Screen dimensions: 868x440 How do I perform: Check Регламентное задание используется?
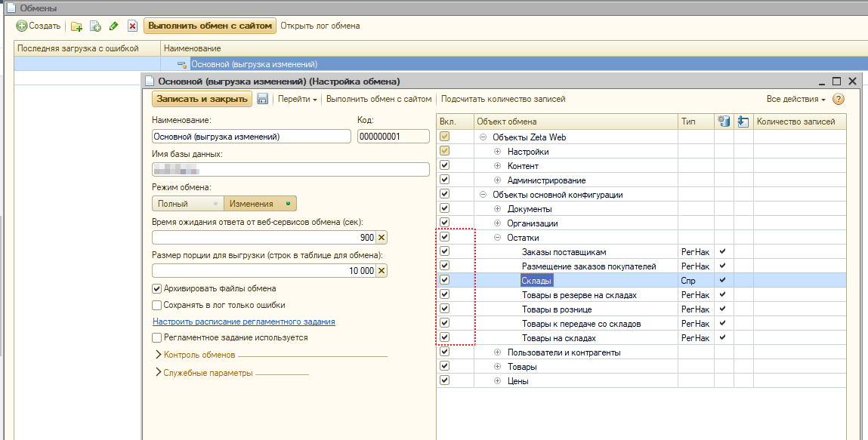click(x=156, y=338)
